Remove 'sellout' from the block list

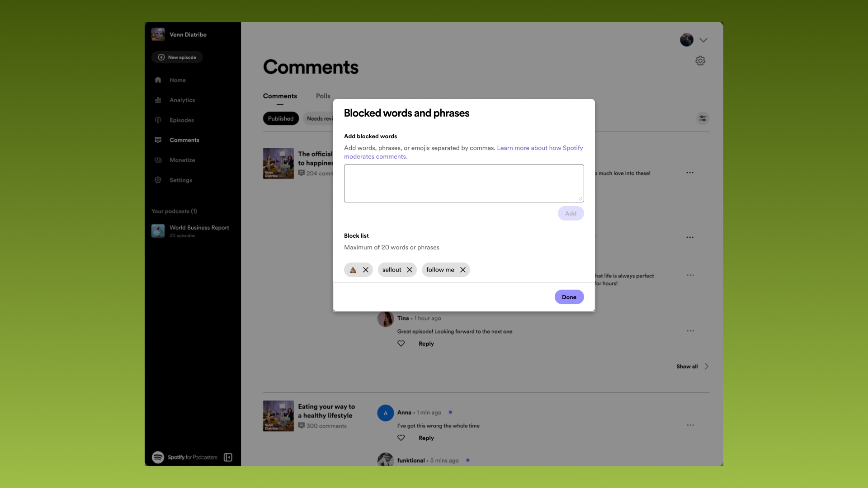pos(410,270)
